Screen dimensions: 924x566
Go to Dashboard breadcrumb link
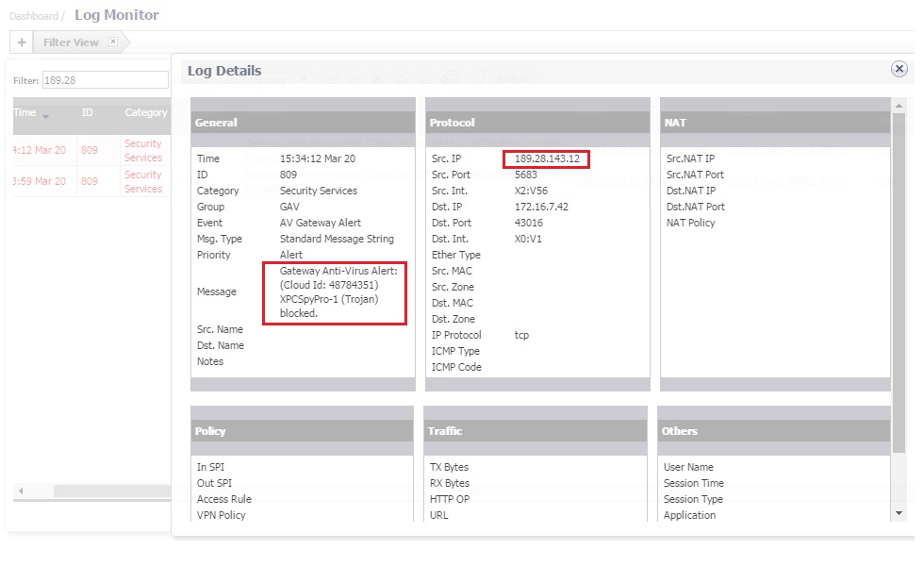tap(34, 16)
